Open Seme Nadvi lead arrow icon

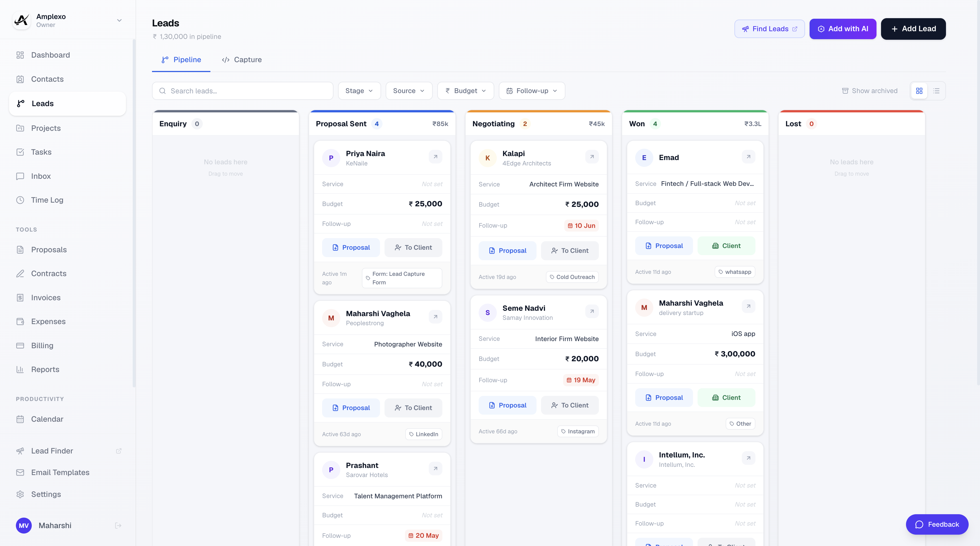(x=592, y=312)
